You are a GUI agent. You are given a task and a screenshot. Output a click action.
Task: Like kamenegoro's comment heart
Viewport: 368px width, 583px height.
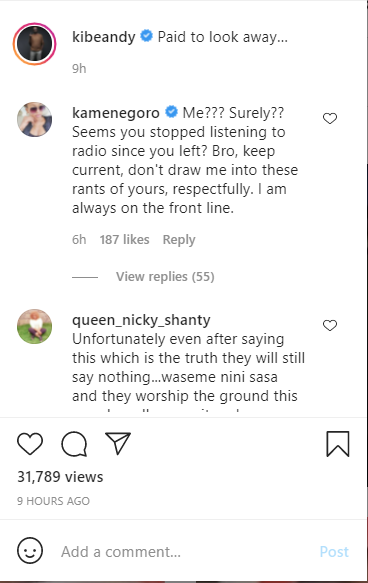330,119
